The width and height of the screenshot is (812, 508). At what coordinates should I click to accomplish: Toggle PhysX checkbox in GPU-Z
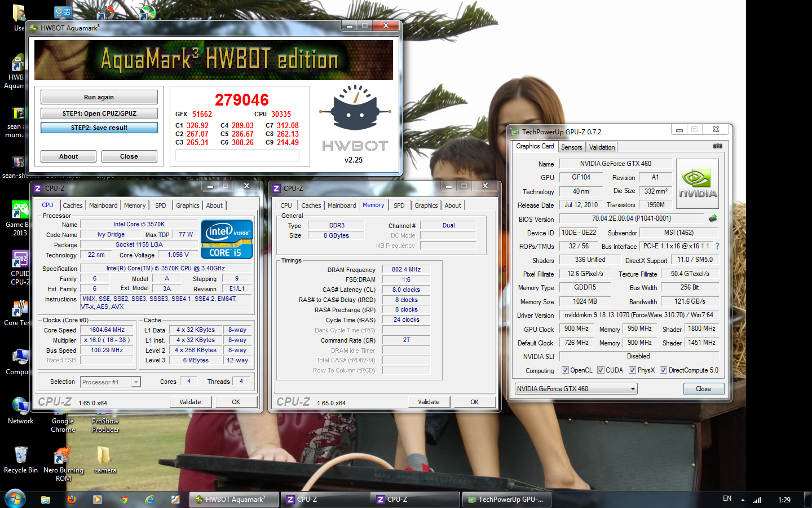click(x=633, y=370)
